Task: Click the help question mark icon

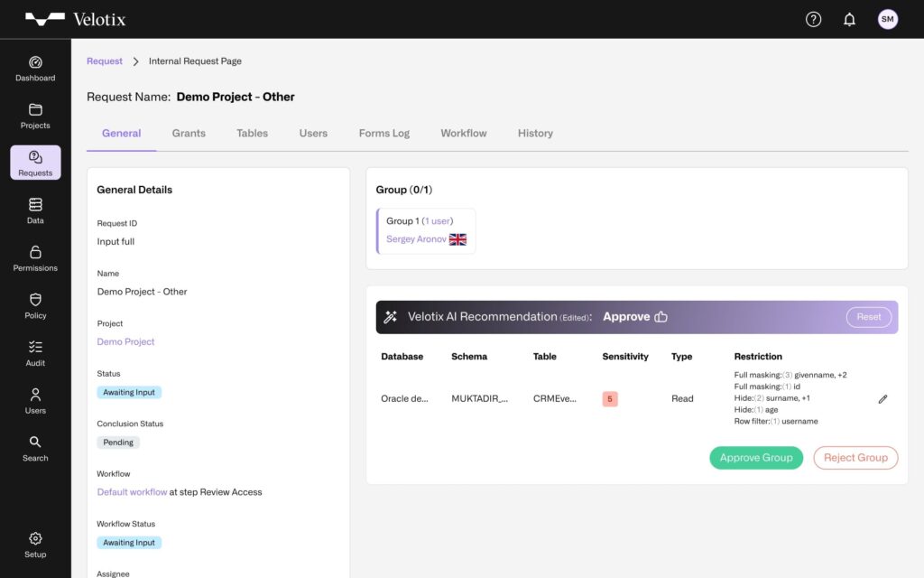Action: [813, 20]
